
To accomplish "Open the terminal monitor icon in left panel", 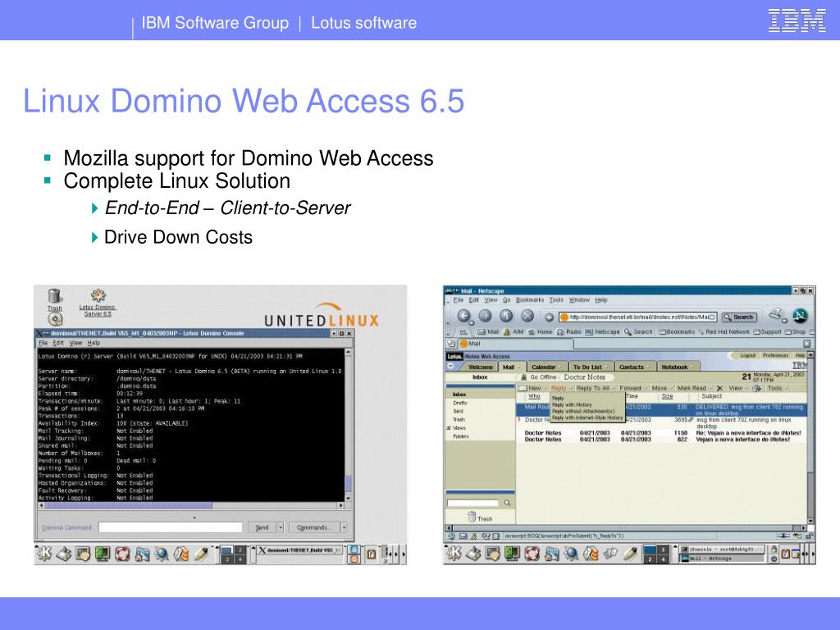I will point(103,554).
